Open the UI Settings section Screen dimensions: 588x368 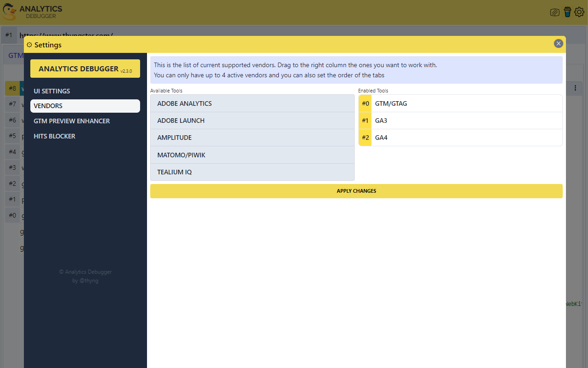pos(85,91)
